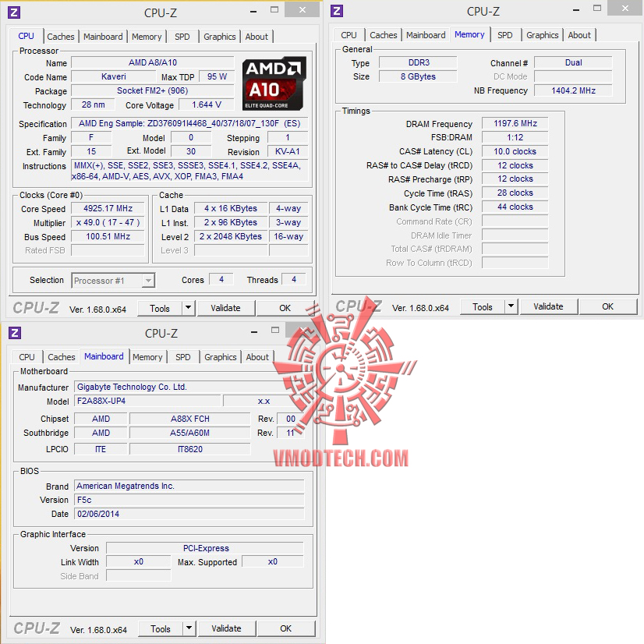Click the Core Speed value 4925.17 MHz
The width and height of the screenshot is (644, 644).
tap(108, 209)
